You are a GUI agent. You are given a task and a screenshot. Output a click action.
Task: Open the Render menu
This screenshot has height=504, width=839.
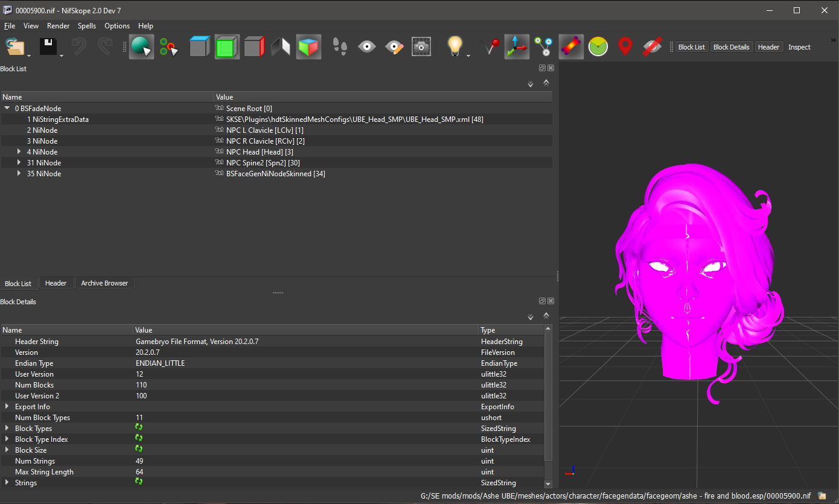(59, 26)
